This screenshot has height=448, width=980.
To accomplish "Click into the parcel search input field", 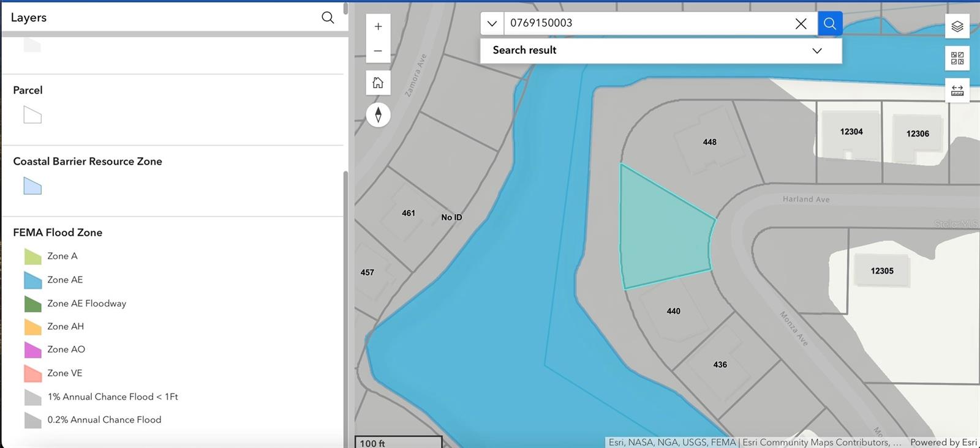I will 643,23.
